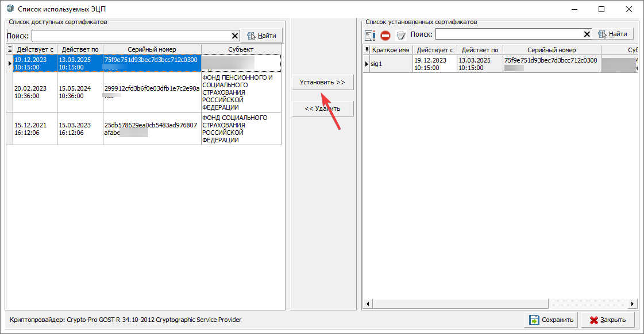Click the Установить >> button
Image resolution: width=644 pixels, height=334 pixels.
click(322, 83)
